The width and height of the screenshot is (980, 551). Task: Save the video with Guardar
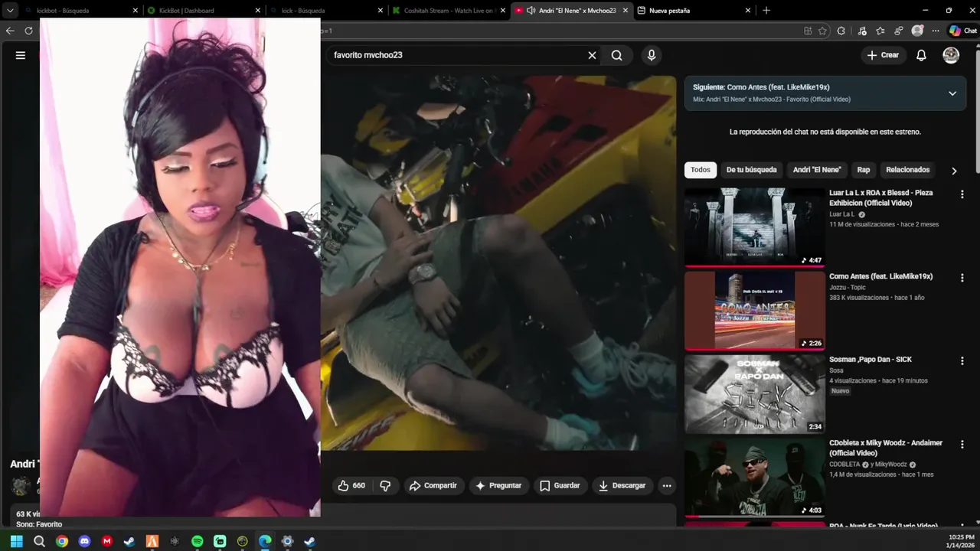(x=560, y=485)
